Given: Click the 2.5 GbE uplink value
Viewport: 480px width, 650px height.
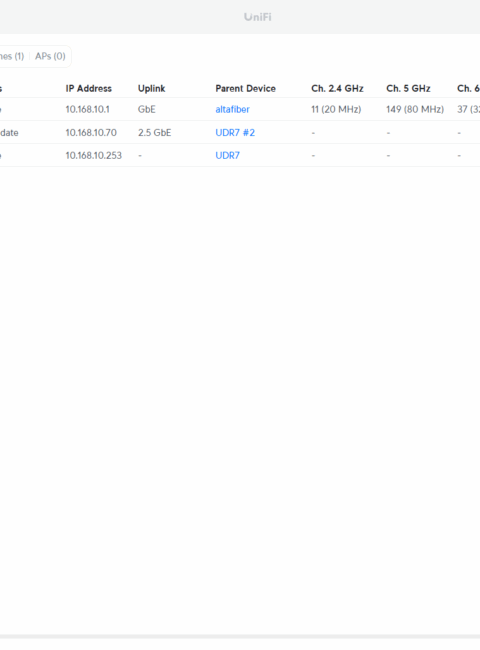Looking at the screenshot, I should [x=155, y=133].
